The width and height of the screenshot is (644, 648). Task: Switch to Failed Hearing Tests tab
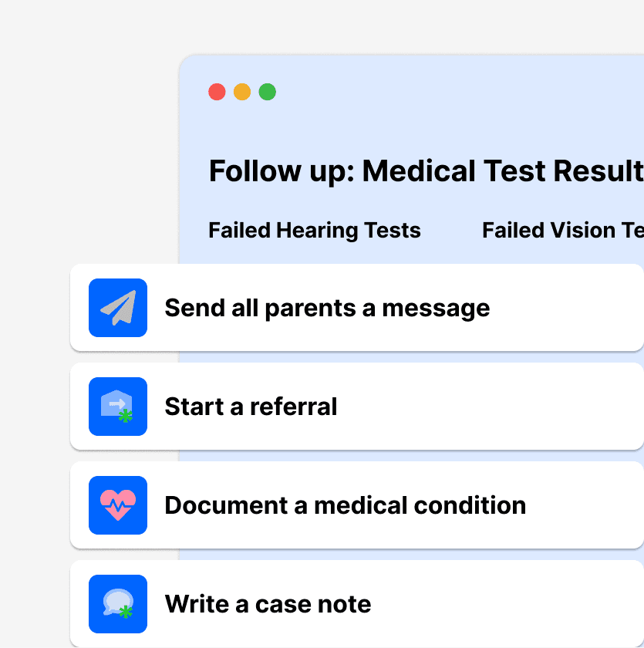pyautogui.click(x=315, y=230)
